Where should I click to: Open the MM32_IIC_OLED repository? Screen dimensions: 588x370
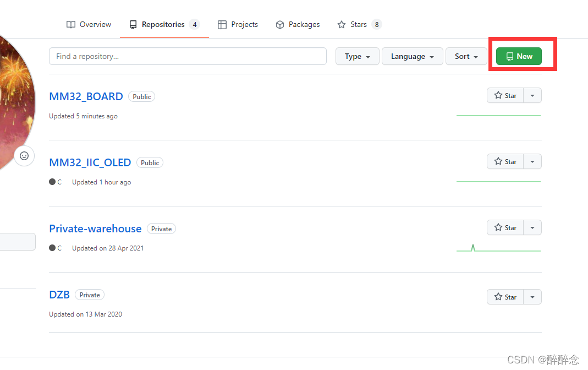click(90, 162)
